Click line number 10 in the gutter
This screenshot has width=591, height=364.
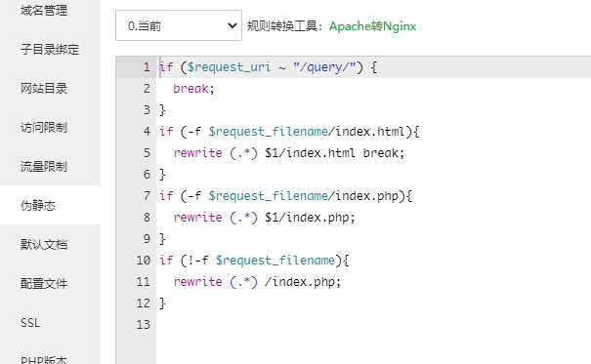144,261
